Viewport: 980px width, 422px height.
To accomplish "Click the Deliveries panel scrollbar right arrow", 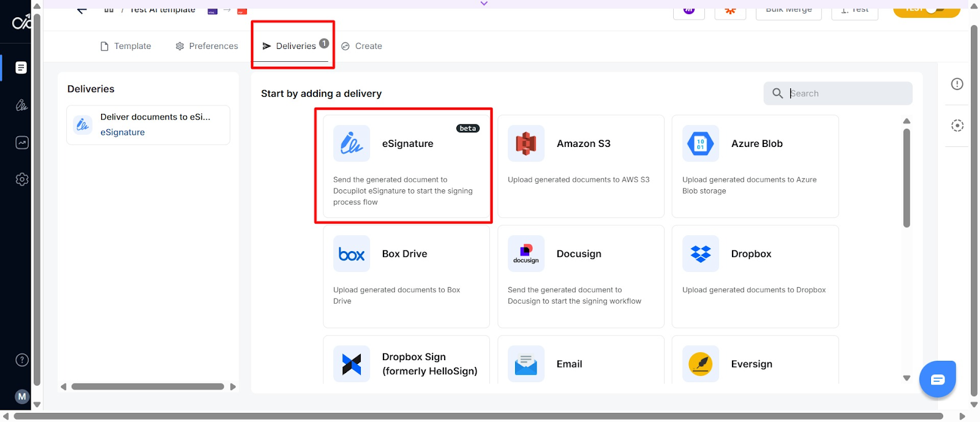I will 233,386.
